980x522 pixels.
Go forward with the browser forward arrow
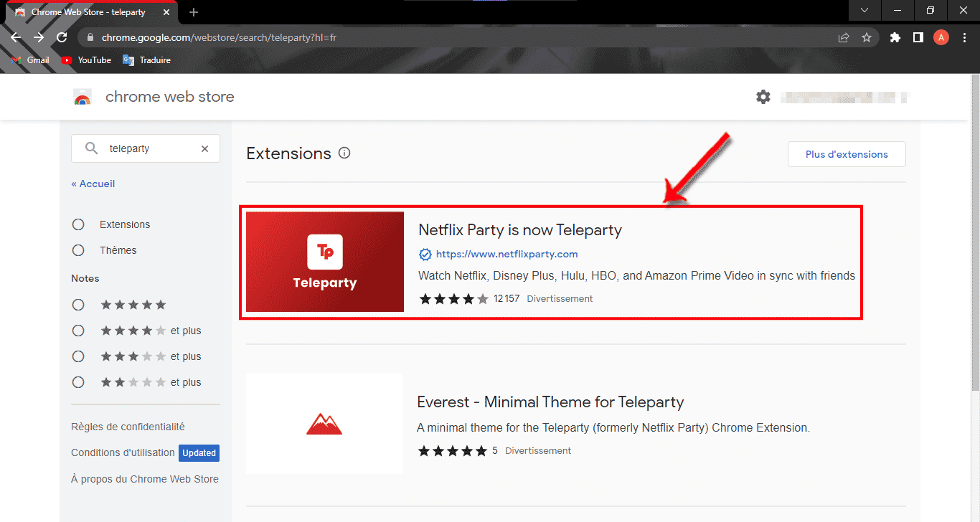[39, 37]
